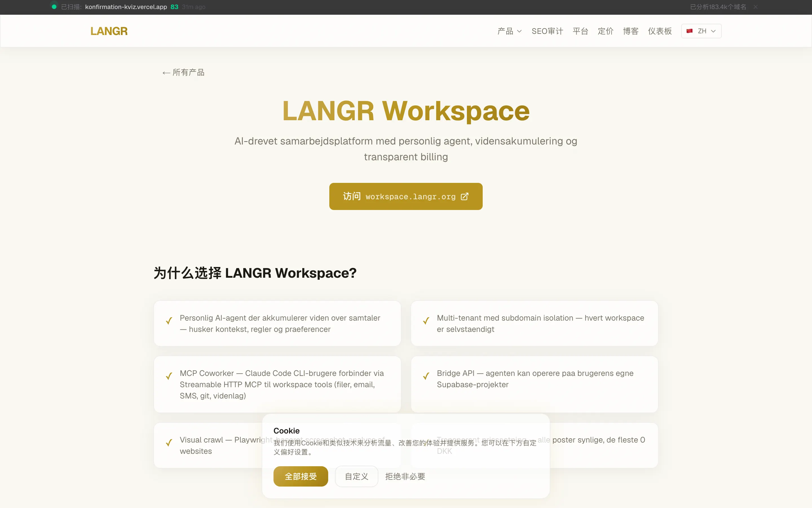Image resolution: width=812 pixels, height=508 pixels.
Task: Click the 为什么选择 LANGR Workspace? heading
Action: (x=255, y=273)
